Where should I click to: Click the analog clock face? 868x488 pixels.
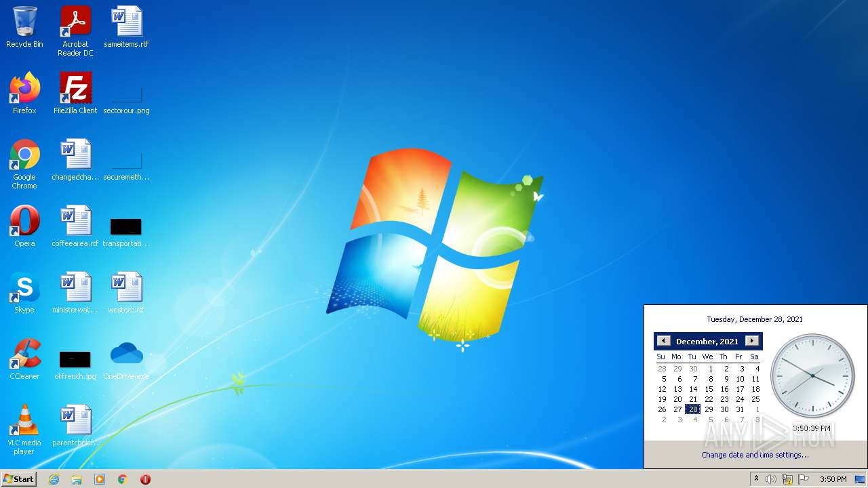click(x=812, y=375)
